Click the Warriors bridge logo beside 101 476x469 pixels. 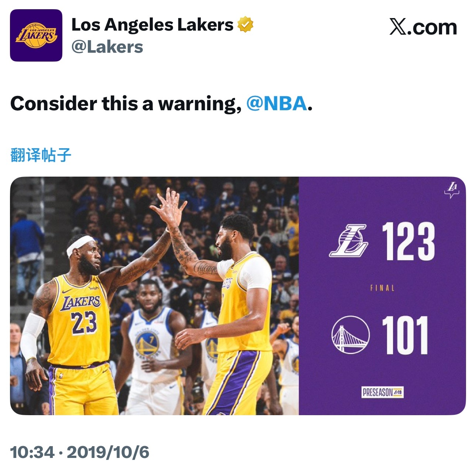point(350,334)
